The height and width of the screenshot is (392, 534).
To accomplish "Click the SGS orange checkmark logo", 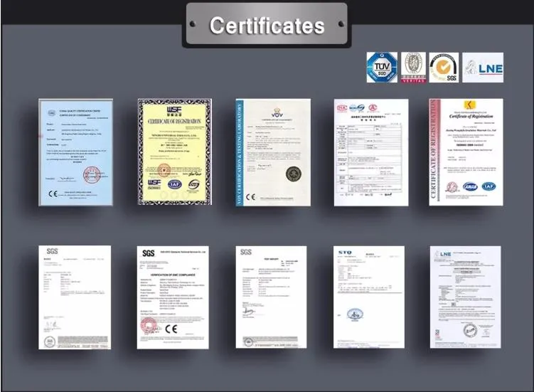I will 444,67.
